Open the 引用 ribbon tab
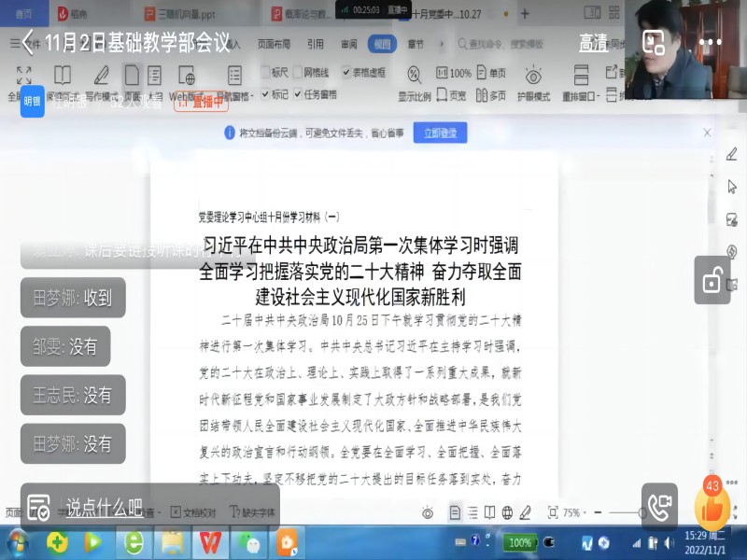The height and width of the screenshot is (560, 747). (316, 44)
